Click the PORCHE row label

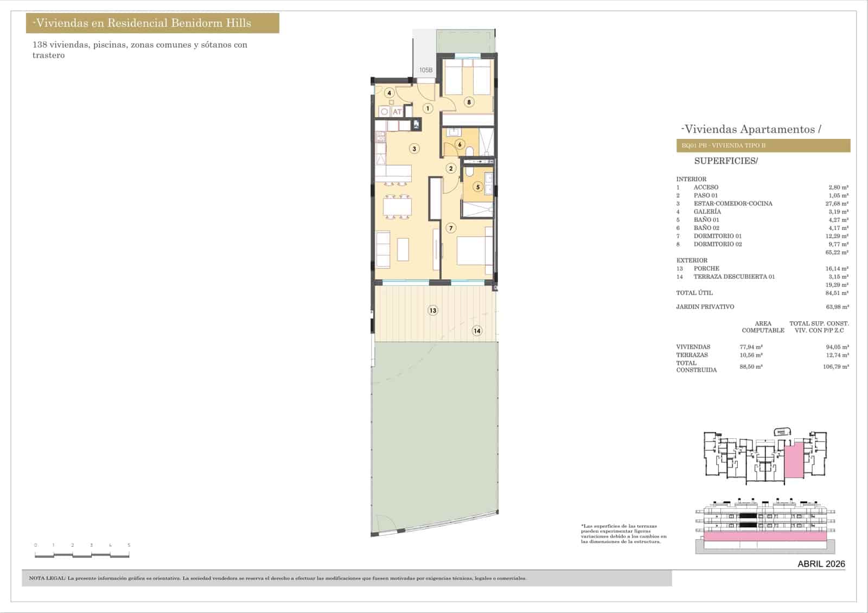706,269
